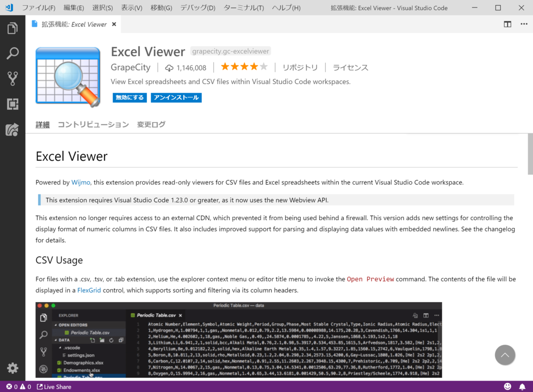Click the vertical scrollbar thumb
Image resolution: width=533 pixels, height=392 pixels.
point(530,154)
